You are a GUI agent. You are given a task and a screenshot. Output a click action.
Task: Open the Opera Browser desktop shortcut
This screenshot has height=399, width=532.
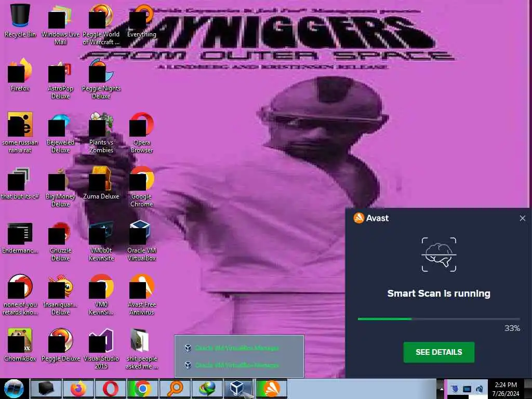[x=141, y=132]
